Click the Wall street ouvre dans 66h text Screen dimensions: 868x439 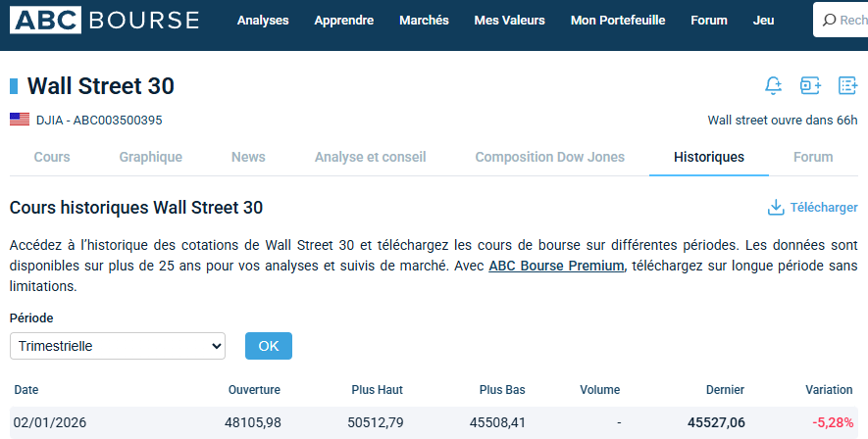click(x=783, y=120)
